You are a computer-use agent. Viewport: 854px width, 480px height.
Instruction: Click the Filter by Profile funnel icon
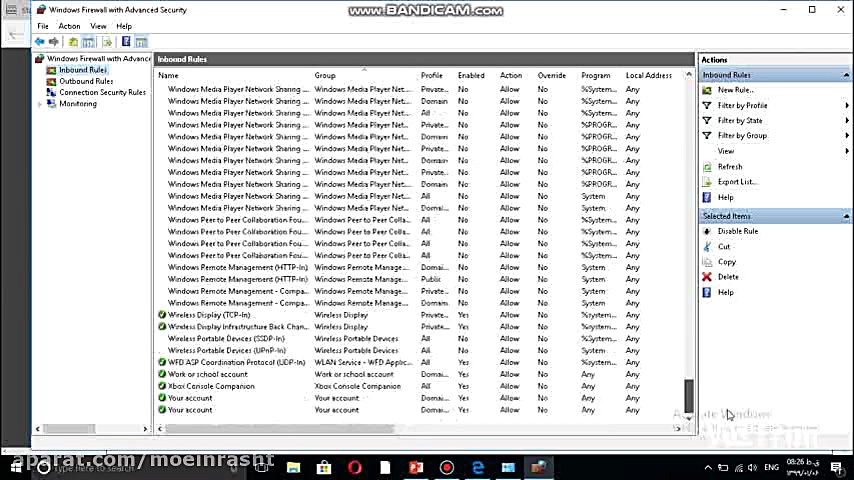click(707, 105)
